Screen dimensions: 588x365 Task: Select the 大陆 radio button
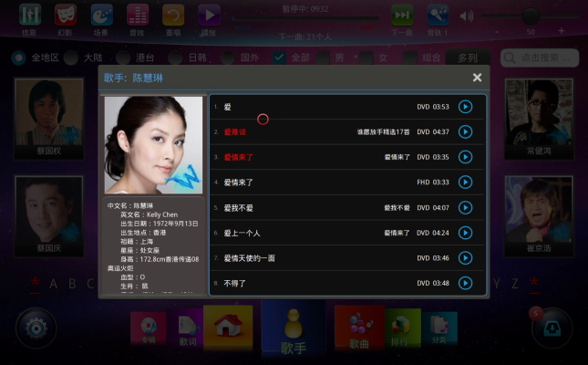pos(70,57)
